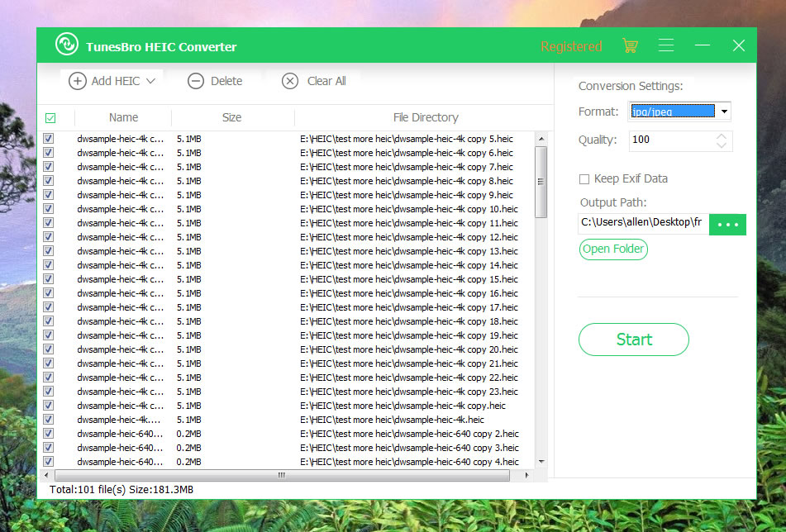Minimize the TunesBro HEIC Converter window
This screenshot has height=532, width=786.
coord(703,45)
